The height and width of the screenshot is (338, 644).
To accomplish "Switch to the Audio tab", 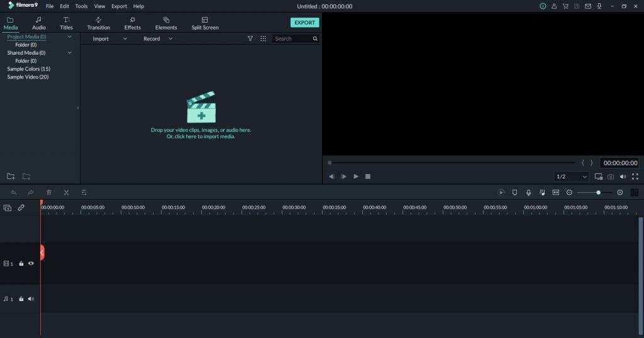I will tap(38, 23).
